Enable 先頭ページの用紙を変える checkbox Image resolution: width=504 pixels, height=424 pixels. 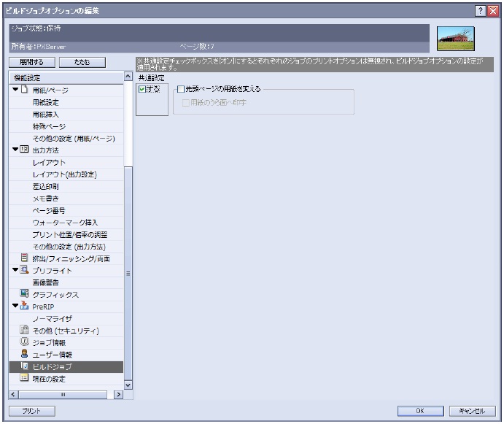pyautogui.click(x=181, y=89)
